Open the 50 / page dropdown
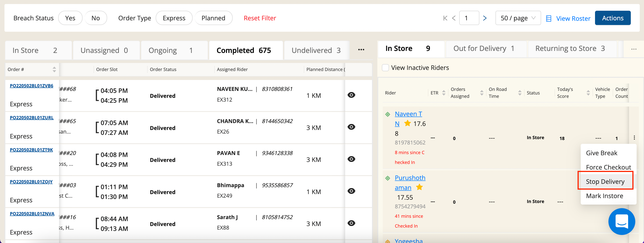Viewport: 644px width, 243px height. coord(518,18)
